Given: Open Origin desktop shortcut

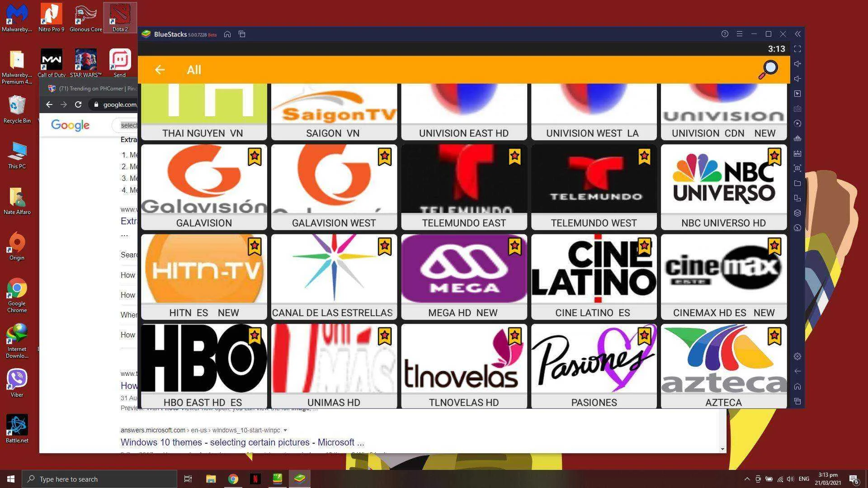Looking at the screenshot, I should [x=17, y=246].
